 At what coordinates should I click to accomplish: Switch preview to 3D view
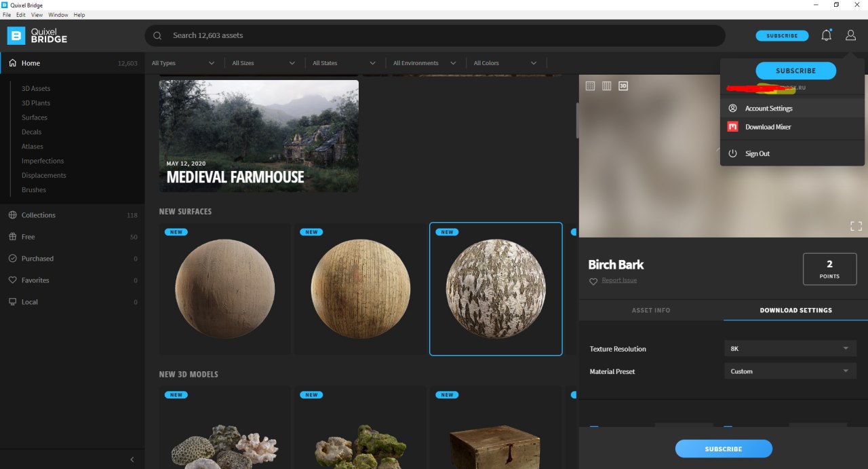point(623,86)
